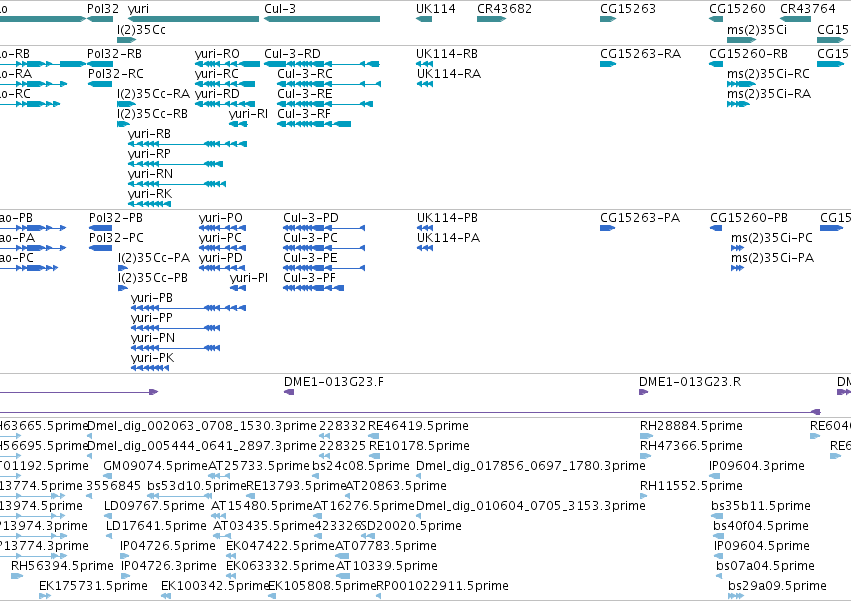Image resolution: width=851 pixels, height=601 pixels.
Task: Select transcript UK114-RA
Action: coord(425,84)
